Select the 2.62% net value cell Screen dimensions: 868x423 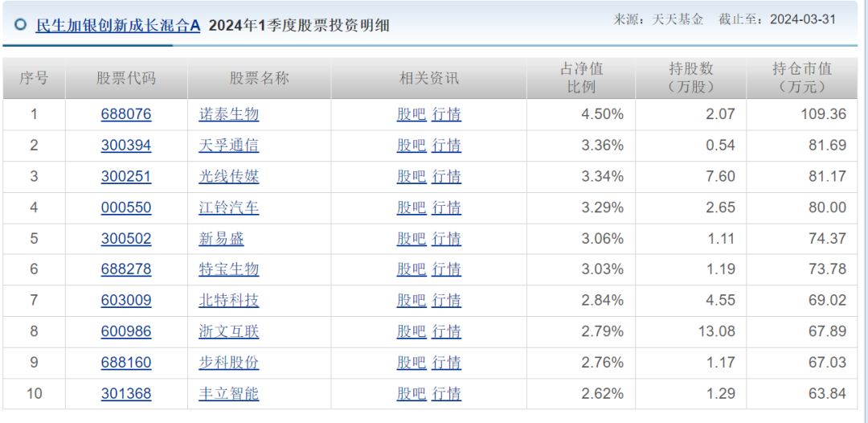point(581,394)
